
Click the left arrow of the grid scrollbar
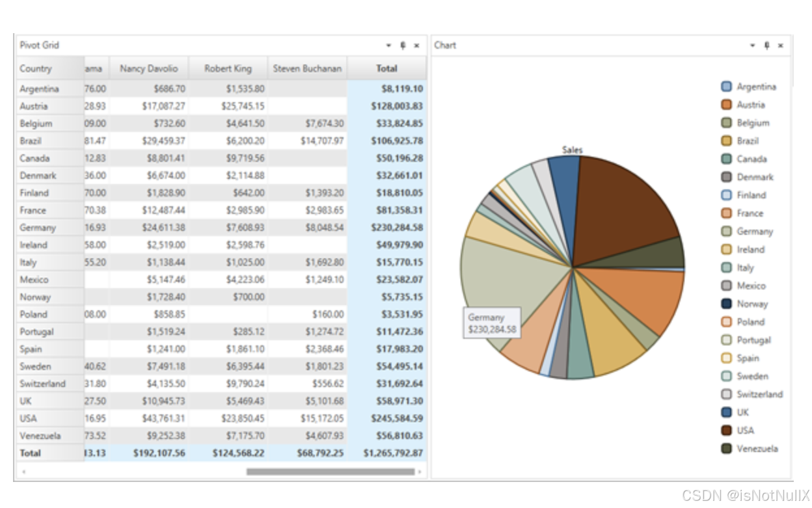pos(23,472)
